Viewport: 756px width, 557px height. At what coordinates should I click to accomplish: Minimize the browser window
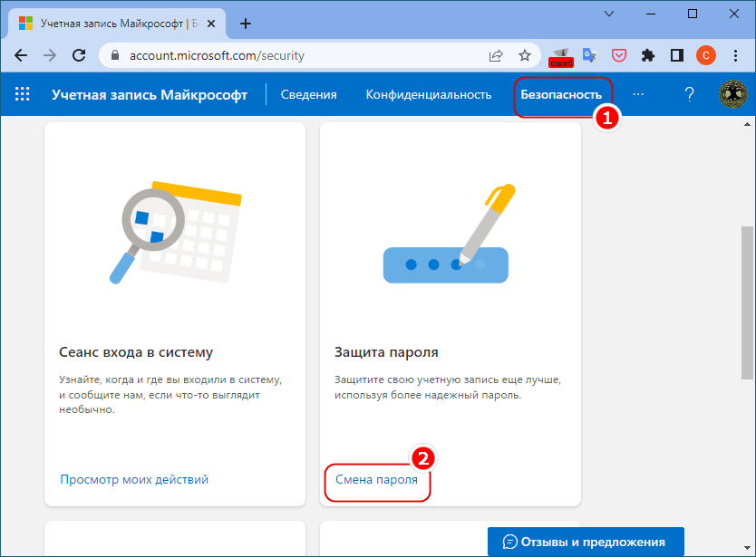pyautogui.click(x=651, y=14)
